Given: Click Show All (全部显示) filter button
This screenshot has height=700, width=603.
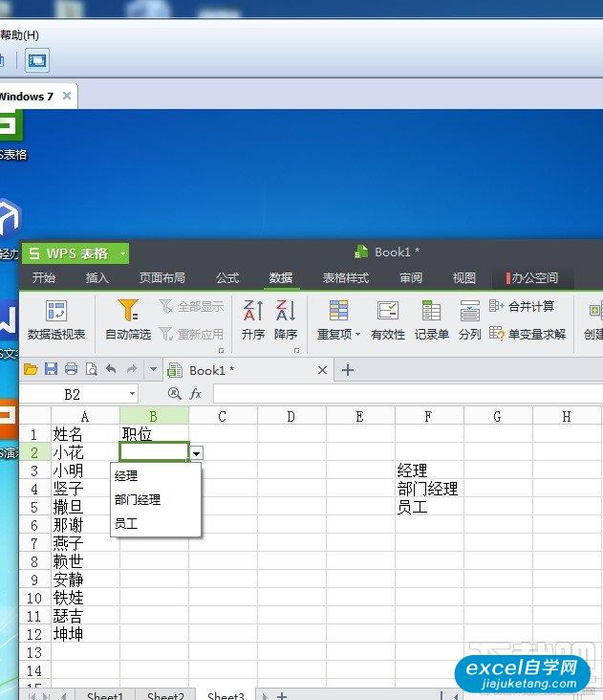Looking at the screenshot, I should coord(191,307).
